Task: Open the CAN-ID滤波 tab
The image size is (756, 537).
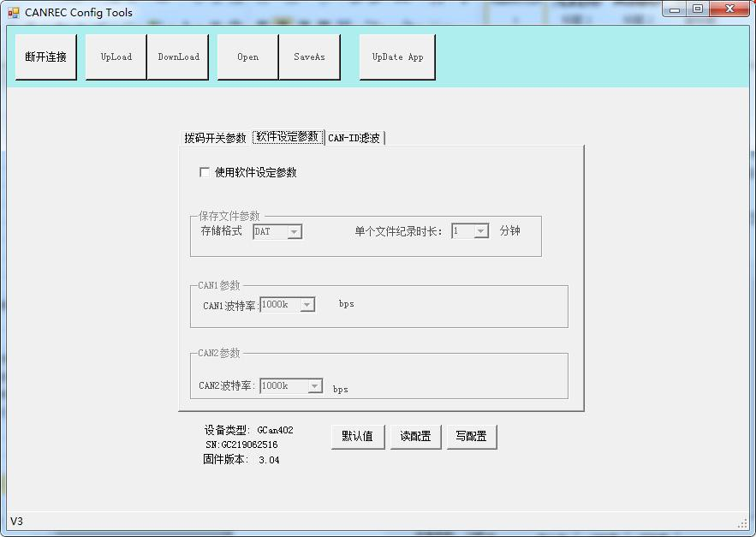Action: [x=354, y=138]
